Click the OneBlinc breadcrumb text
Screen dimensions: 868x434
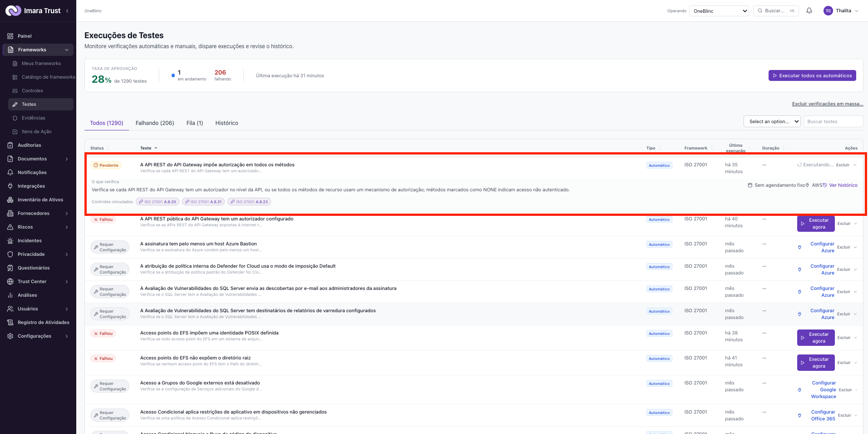pos(93,11)
